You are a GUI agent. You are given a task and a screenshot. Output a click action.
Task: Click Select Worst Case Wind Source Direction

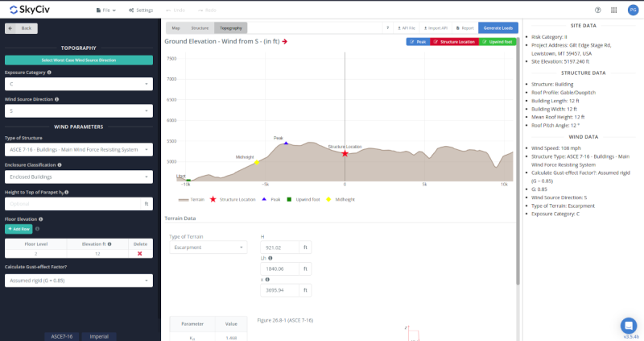point(78,60)
